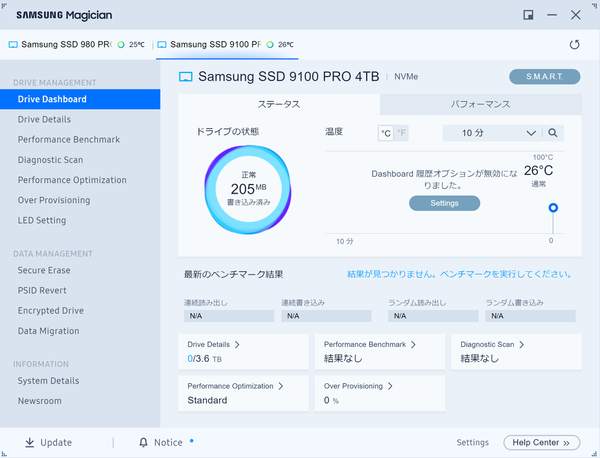Click the Settings button in temperature panel

coord(444,203)
